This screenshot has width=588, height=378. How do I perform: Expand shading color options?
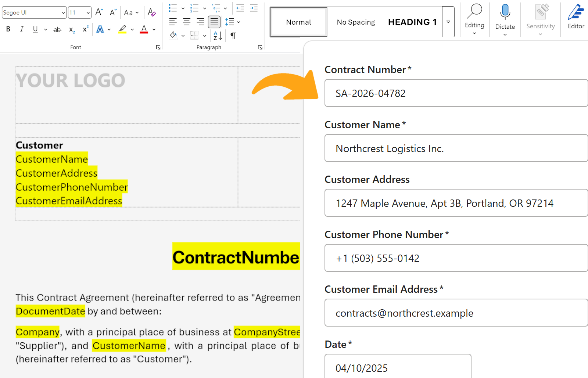[x=183, y=36]
